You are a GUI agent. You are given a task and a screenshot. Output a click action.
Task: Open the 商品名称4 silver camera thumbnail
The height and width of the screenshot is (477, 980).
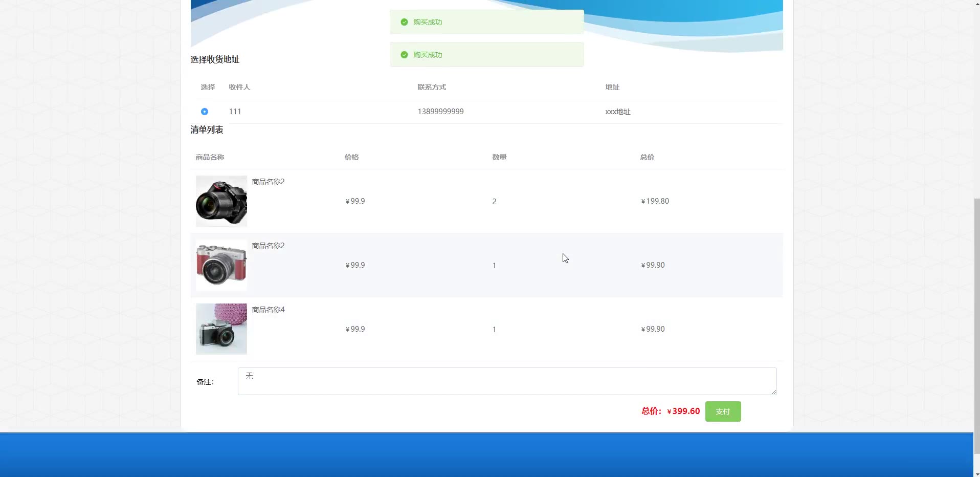(221, 329)
